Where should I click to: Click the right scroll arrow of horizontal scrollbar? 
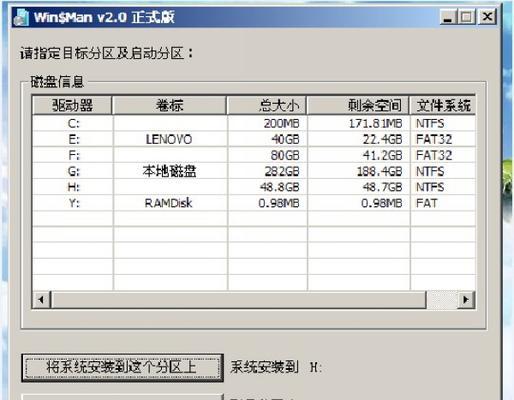pos(466,300)
